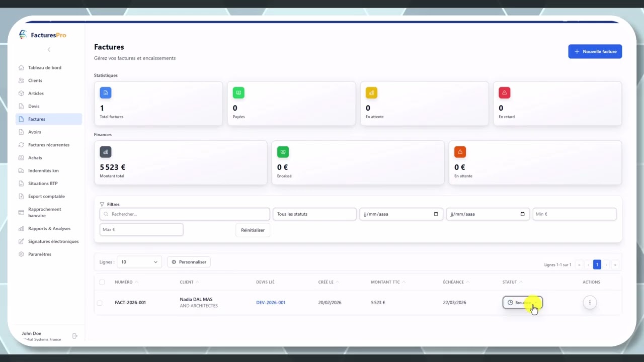Click the green Encaissé icon
Viewport: 644px width, 362px height.
click(283, 152)
